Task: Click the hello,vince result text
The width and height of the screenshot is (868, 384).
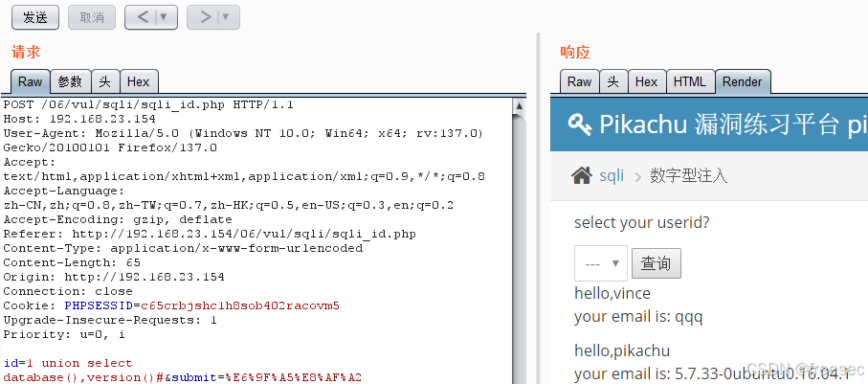Action: pyautogui.click(x=612, y=293)
